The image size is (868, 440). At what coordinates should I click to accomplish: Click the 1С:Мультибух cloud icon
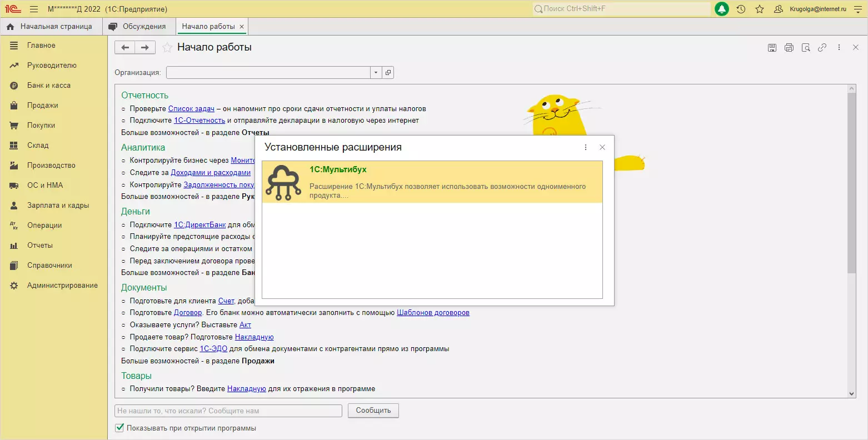tap(283, 182)
